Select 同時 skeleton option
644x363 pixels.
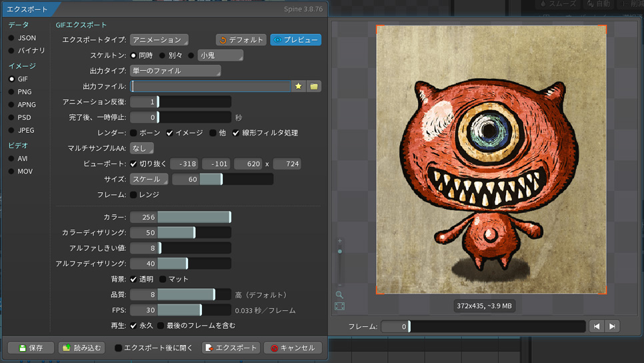click(x=141, y=55)
